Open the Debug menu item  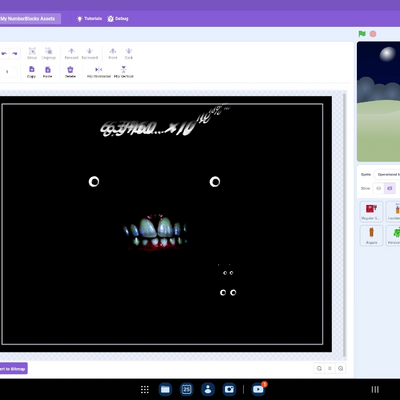coord(118,19)
